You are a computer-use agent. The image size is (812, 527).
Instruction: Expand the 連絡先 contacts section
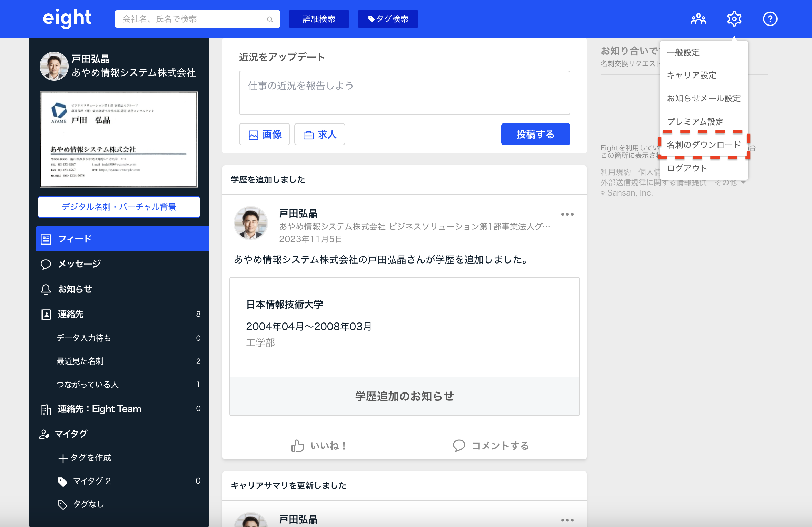[x=71, y=314]
